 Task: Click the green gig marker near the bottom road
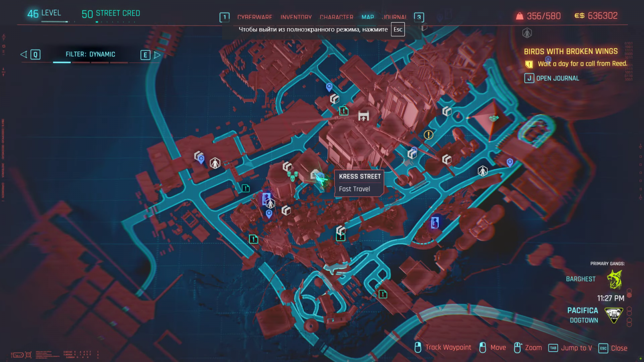(x=383, y=294)
